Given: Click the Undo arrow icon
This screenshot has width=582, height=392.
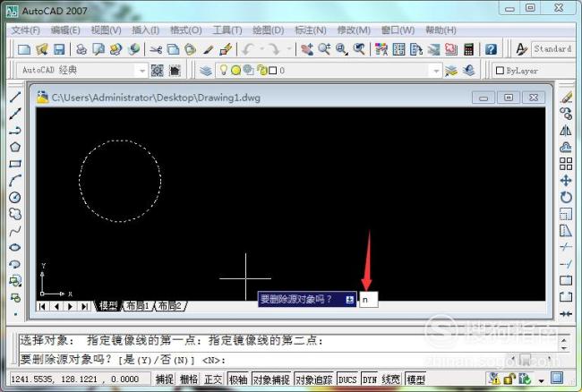Looking at the screenshot, I should pos(248,49).
